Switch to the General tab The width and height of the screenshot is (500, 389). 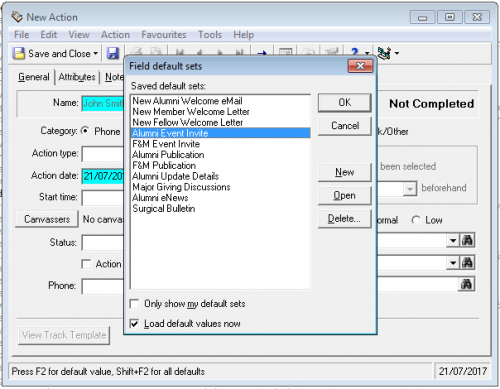(x=34, y=77)
